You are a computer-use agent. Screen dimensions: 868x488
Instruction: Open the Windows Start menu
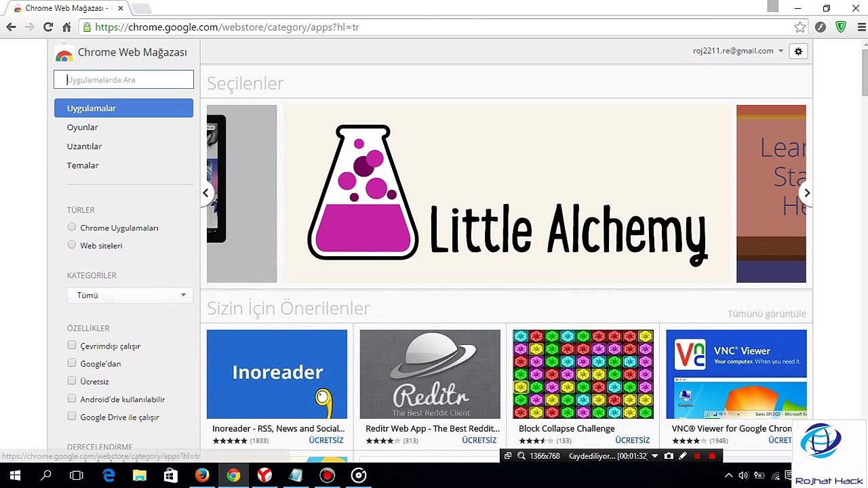coord(14,476)
